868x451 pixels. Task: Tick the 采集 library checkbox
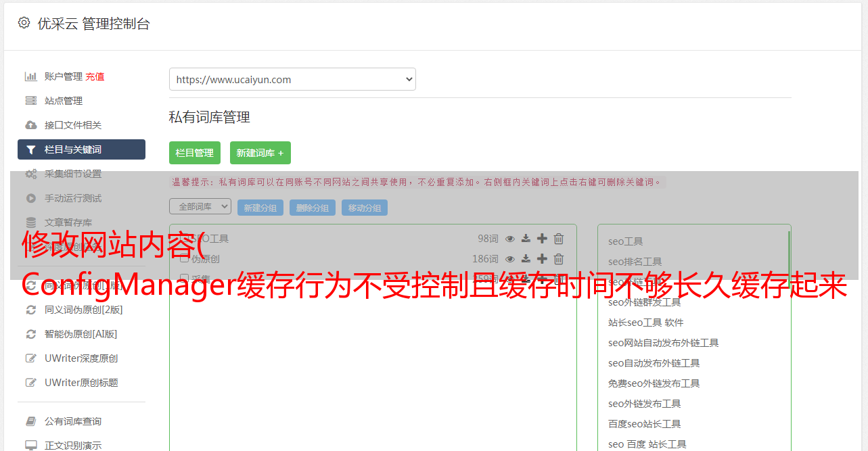pyautogui.click(x=184, y=279)
